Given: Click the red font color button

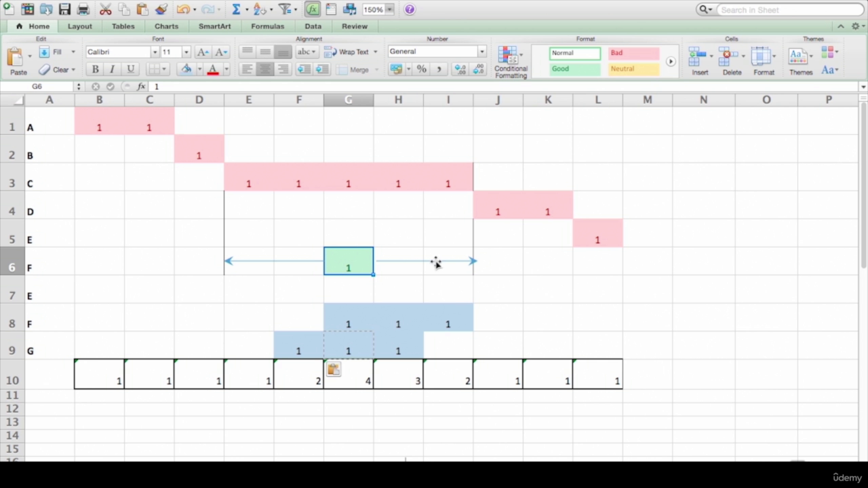Looking at the screenshot, I should 212,69.
